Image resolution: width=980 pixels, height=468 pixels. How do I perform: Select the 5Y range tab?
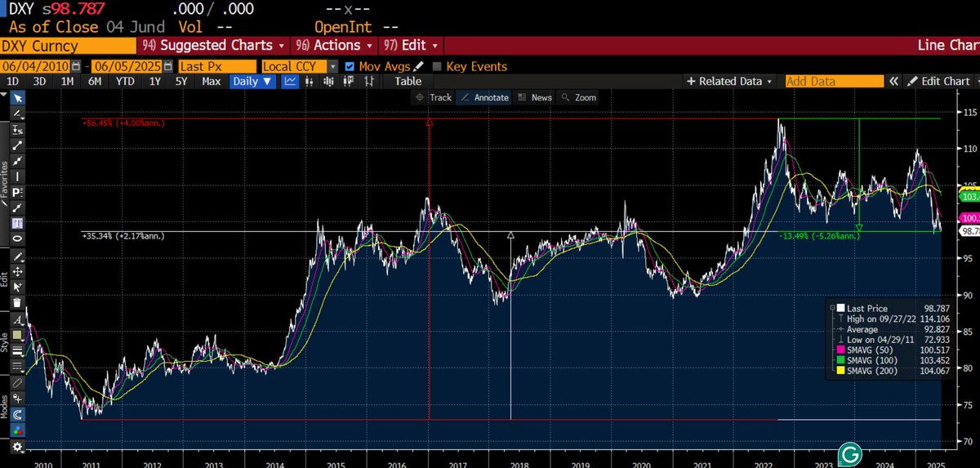click(x=181, y=81)
